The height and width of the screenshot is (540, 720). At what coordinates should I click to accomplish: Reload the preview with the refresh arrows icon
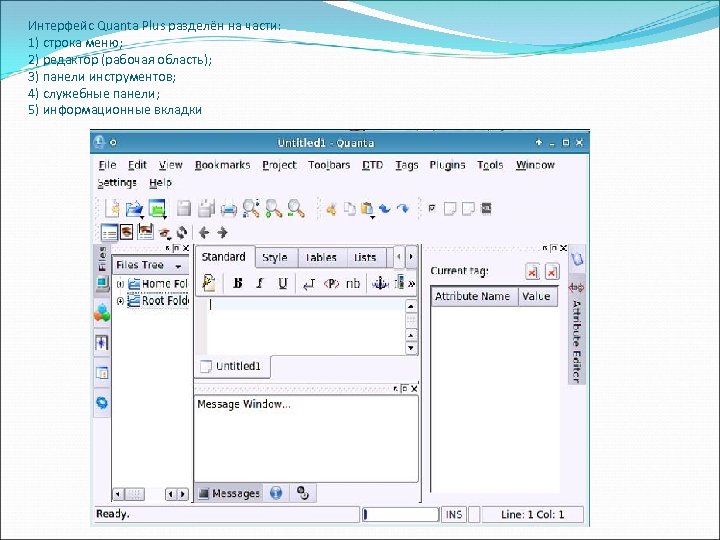click(x=182, y=233)
